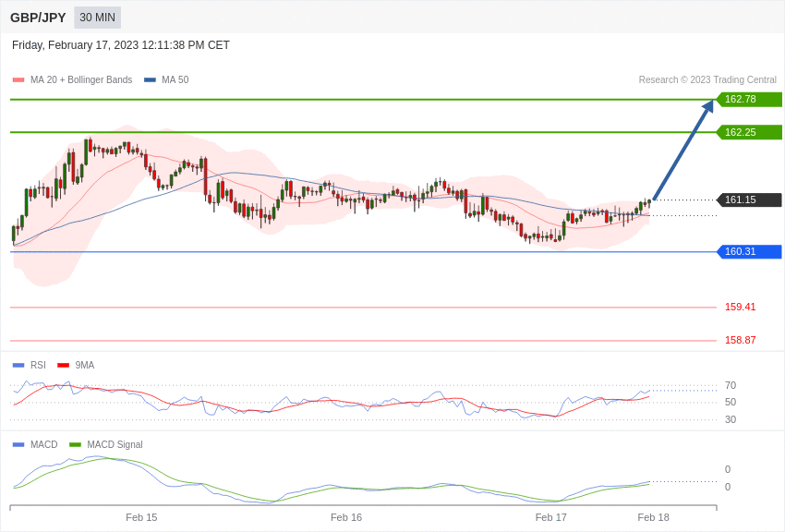
Task: Click the 9MA red legend swatch
Action: pyautogui.click(x=63, y=366)
